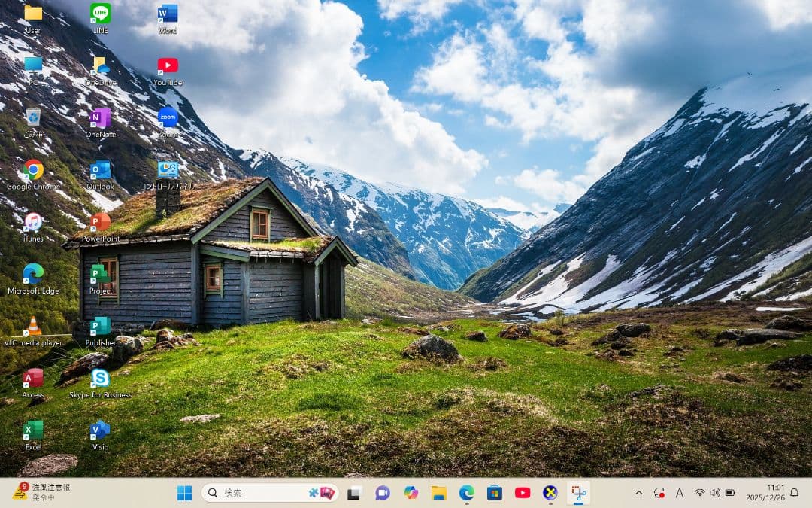Expand the hidden system tray icons

[x=638, y=493]
